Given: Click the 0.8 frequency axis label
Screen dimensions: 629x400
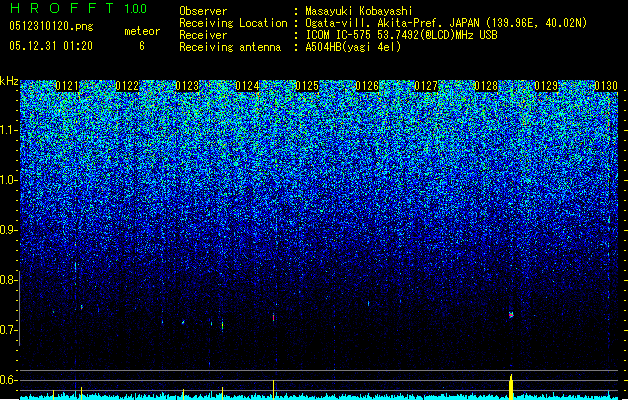Looking at the screenshot, I should [9, 280].
